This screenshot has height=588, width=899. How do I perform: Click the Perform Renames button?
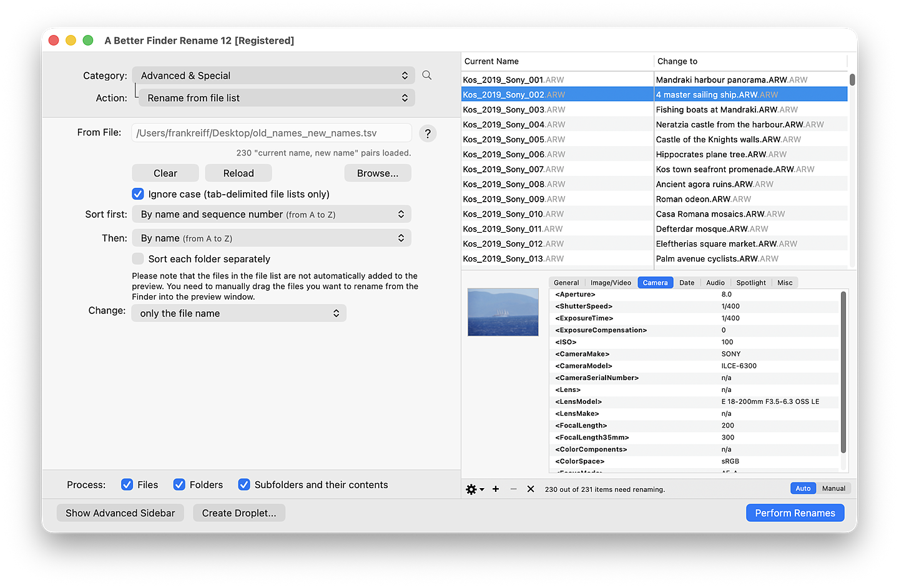pos(795,513)
